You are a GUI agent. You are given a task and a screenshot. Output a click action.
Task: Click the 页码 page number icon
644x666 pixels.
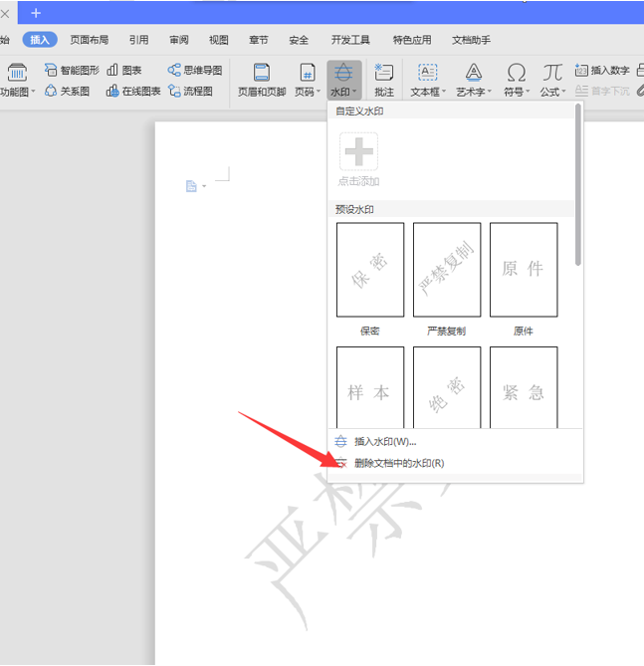pyautogui.click(x=308, y=73)
